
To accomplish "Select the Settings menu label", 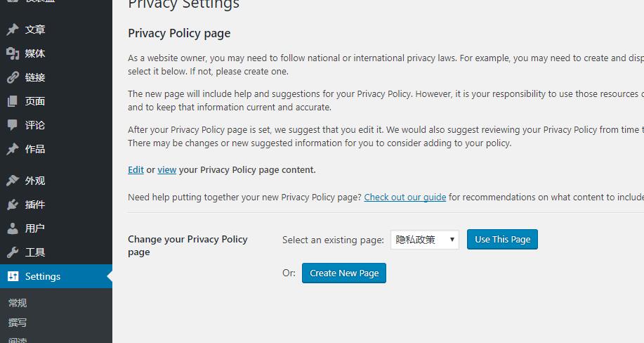I will point(43,276).
